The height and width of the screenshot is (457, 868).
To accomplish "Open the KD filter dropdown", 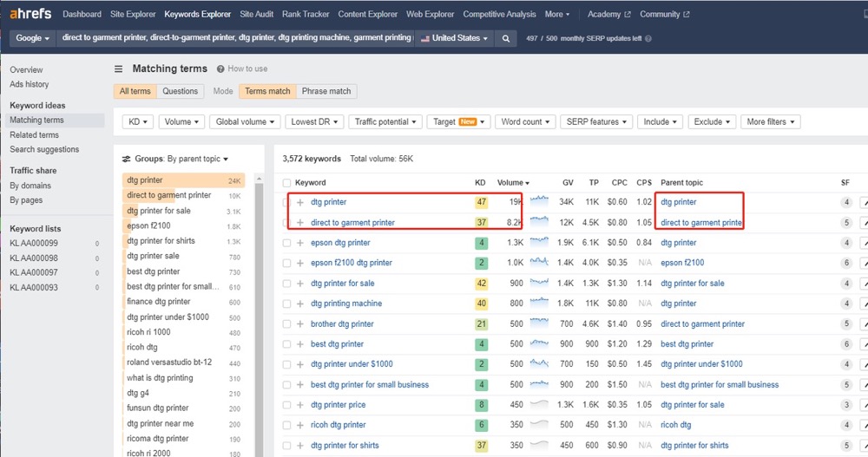I will (x=138, y=121).
